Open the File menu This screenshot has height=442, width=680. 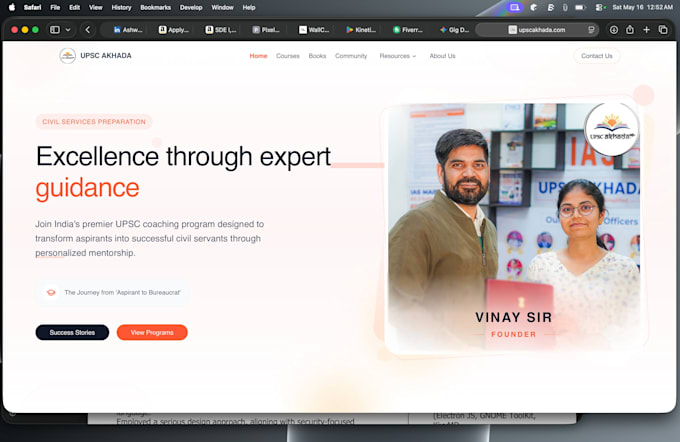(55, 7)
